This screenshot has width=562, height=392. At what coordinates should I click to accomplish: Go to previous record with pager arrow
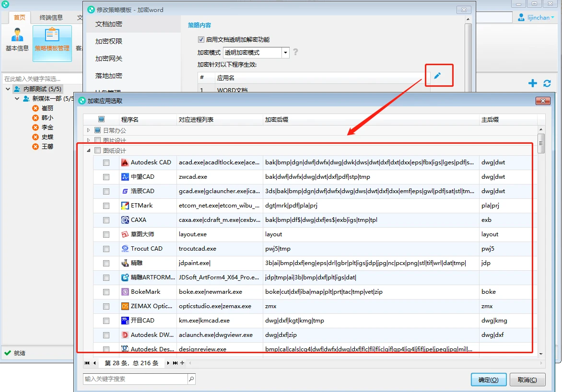pyautogui.click(x=94, y=363)
